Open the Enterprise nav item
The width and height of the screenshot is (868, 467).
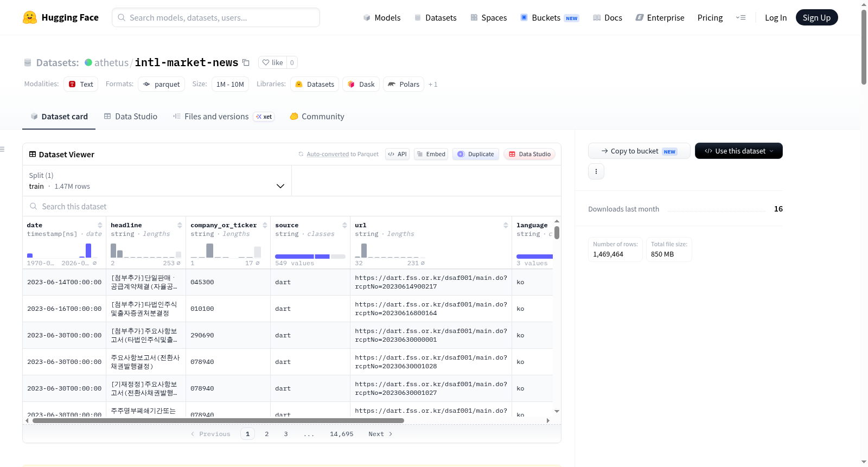[x=660, y=17]
